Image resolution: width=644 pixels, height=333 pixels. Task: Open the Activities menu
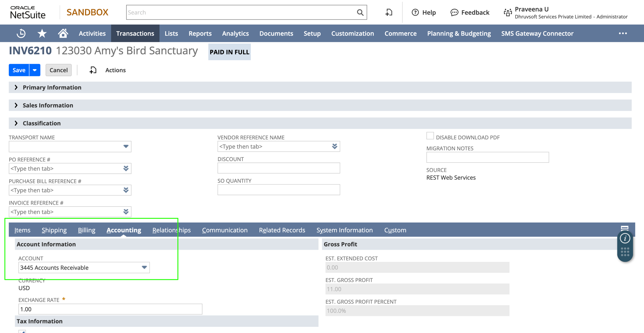pos(92,33)
